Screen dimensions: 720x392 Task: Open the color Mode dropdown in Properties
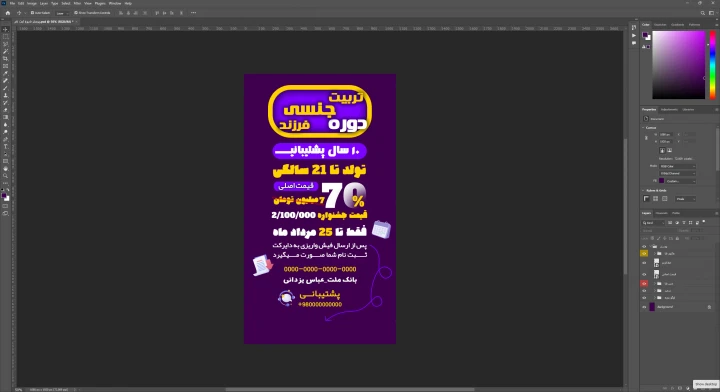pyautogui.click(x=677, y=166)
